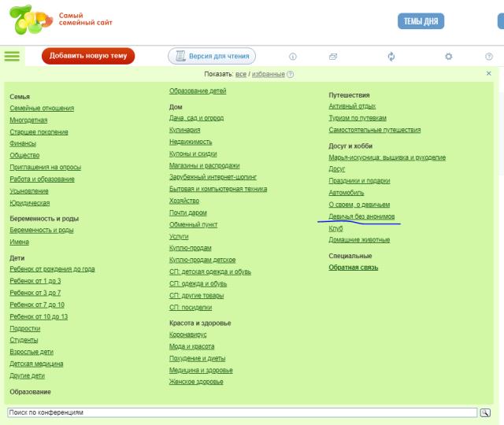This screenshot has height=425, width=504.
Task: Click the green hamburger menu icon
Action: coord(12,57)
